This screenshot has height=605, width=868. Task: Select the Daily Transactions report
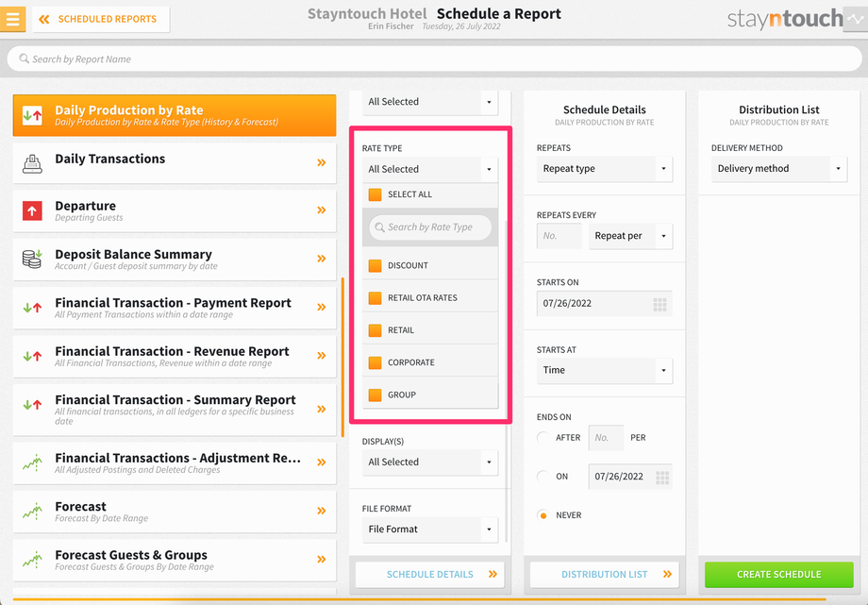[175, 163]
